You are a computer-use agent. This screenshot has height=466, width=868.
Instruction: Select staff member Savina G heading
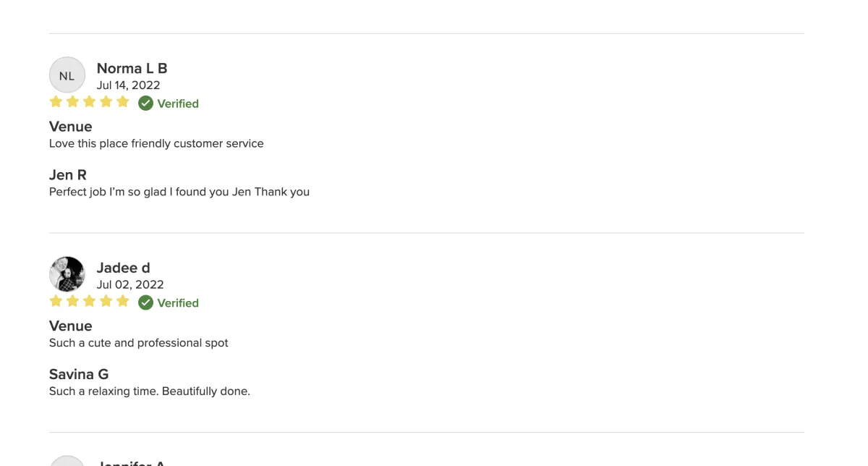tap(79, 374)
